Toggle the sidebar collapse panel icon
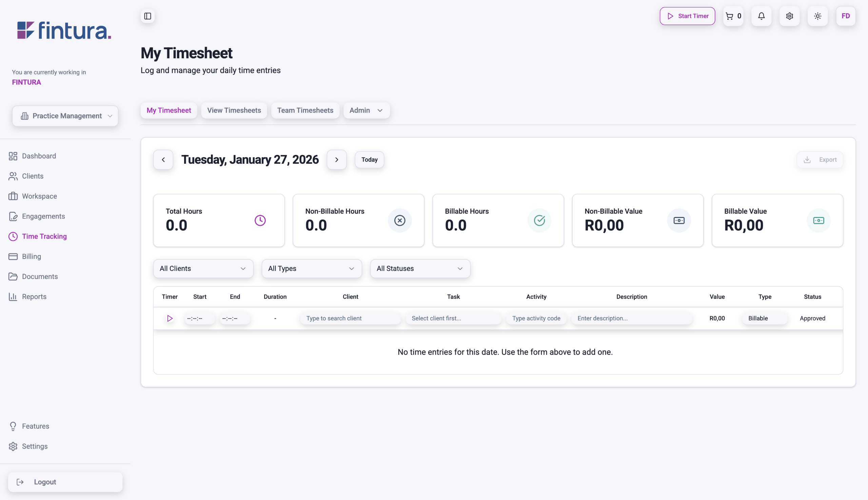 point(148,16)
